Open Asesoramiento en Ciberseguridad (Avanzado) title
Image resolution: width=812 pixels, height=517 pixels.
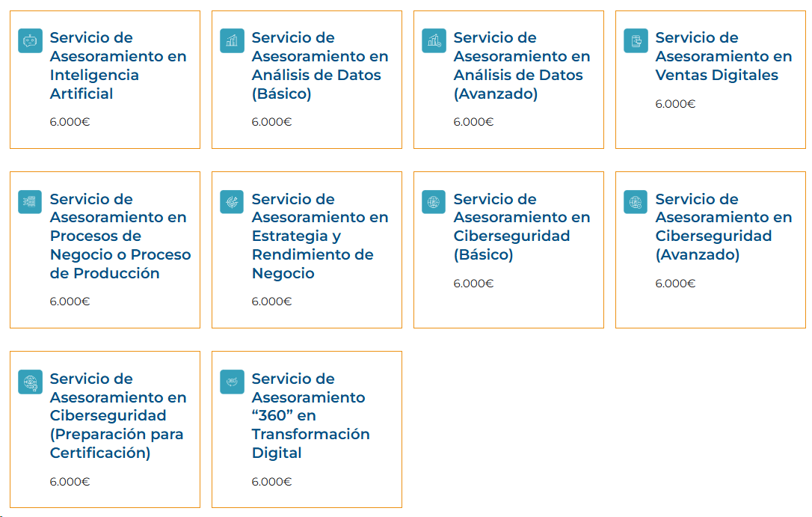point(724,227)
